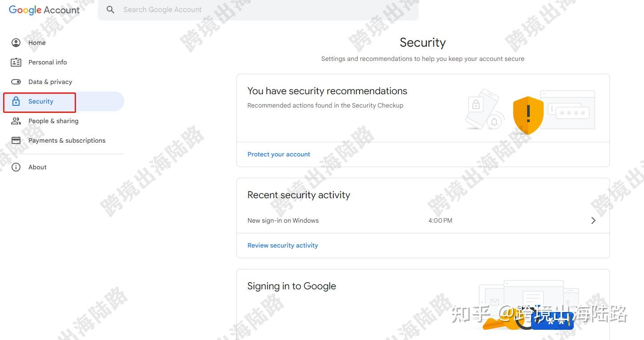Go to Personal info section
Image resolution: width=644 pixels, height=340 pixels.
(x=48, y=62)
